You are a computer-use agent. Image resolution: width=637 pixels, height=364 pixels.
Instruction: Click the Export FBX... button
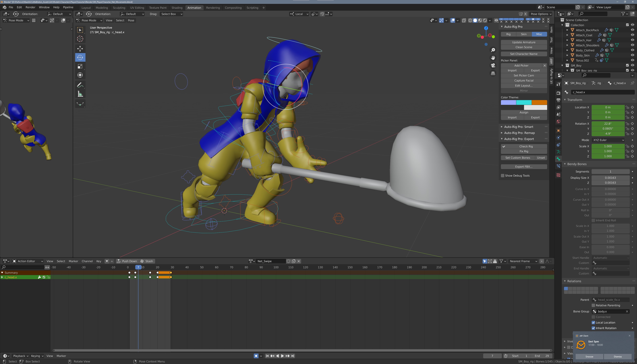[524, 166]
